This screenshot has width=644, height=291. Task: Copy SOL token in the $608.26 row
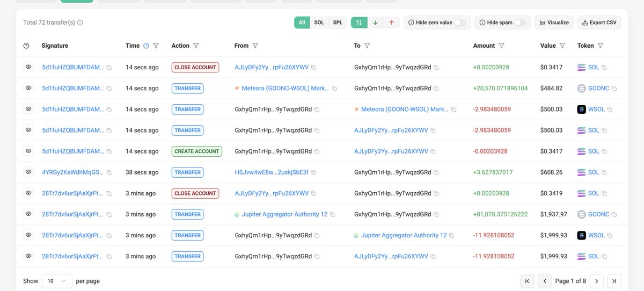[x=604, y=172]
